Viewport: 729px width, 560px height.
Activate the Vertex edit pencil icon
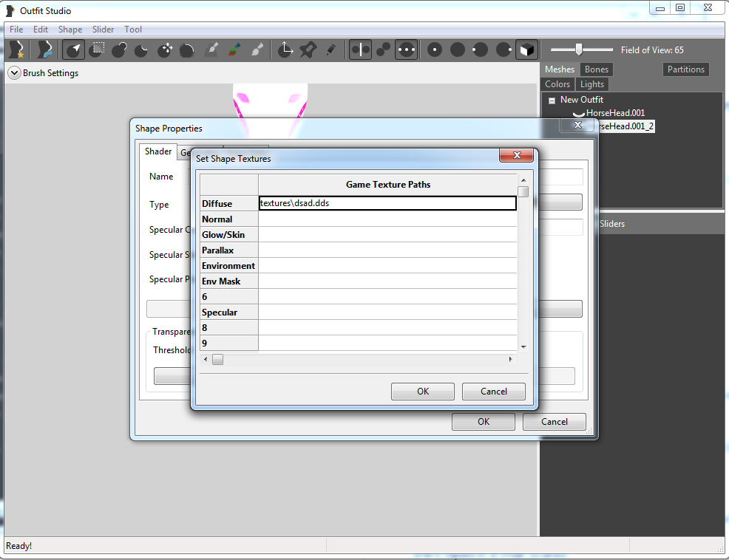[330, 49]
